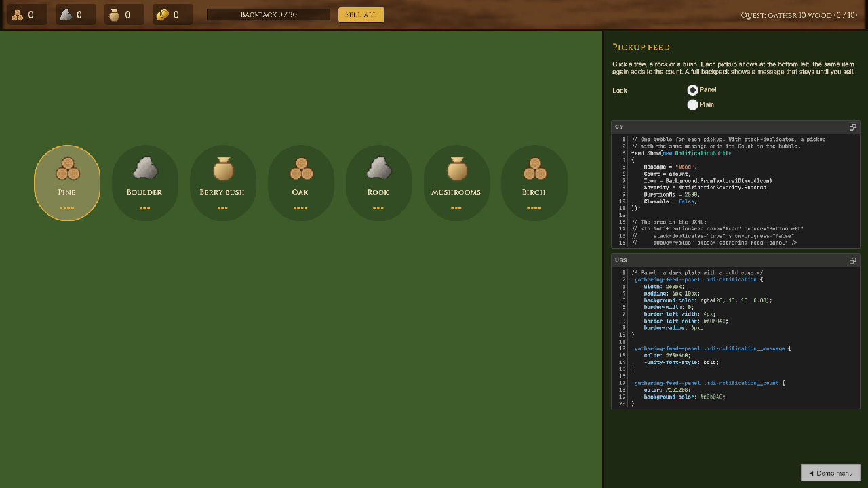Click inside the USS code block

tap(736, 338)
